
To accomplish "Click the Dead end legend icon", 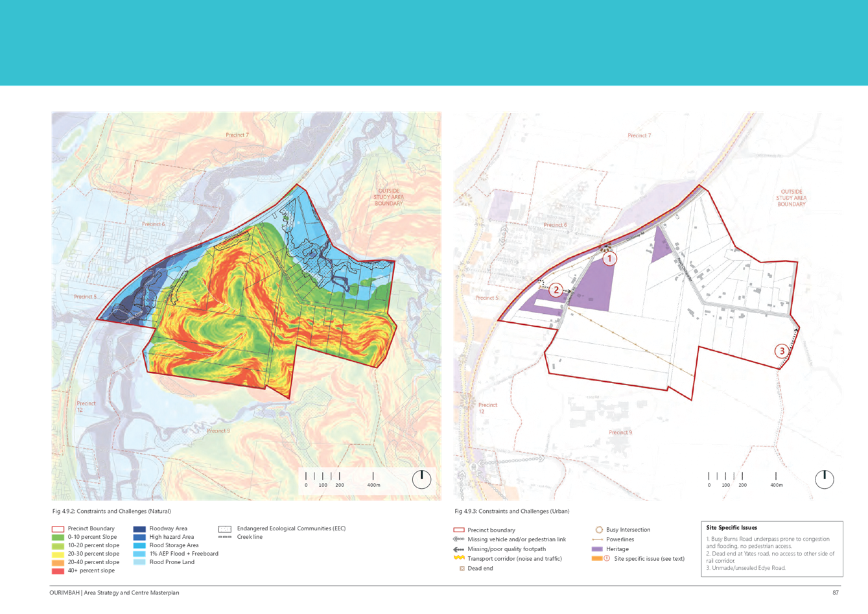I will coord(462,568).
